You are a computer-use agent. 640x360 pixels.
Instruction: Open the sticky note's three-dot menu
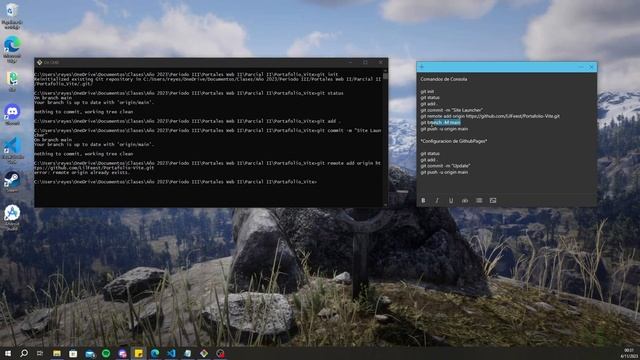pyautogui.click(x=581, y=67)
